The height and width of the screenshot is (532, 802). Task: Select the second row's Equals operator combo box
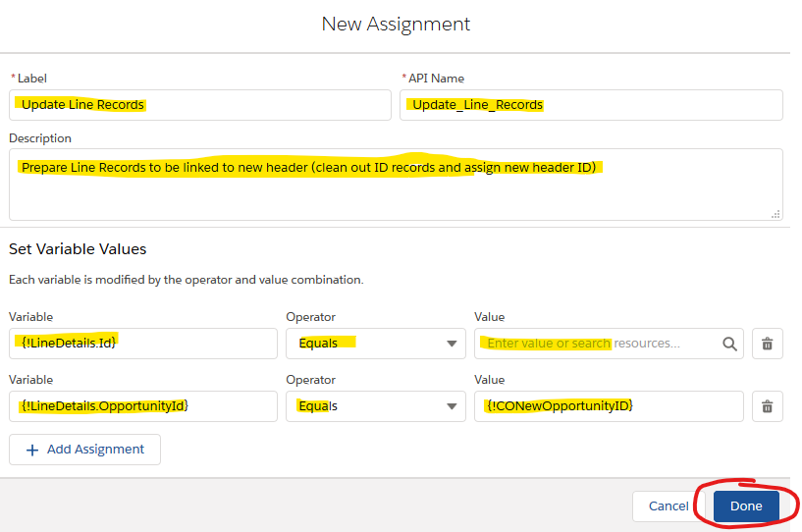[376, 406]
